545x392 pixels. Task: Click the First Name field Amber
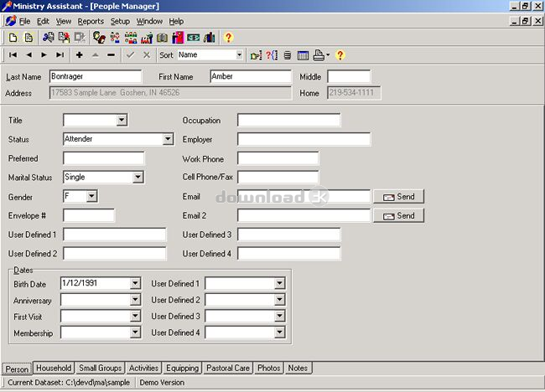point(251,76)
